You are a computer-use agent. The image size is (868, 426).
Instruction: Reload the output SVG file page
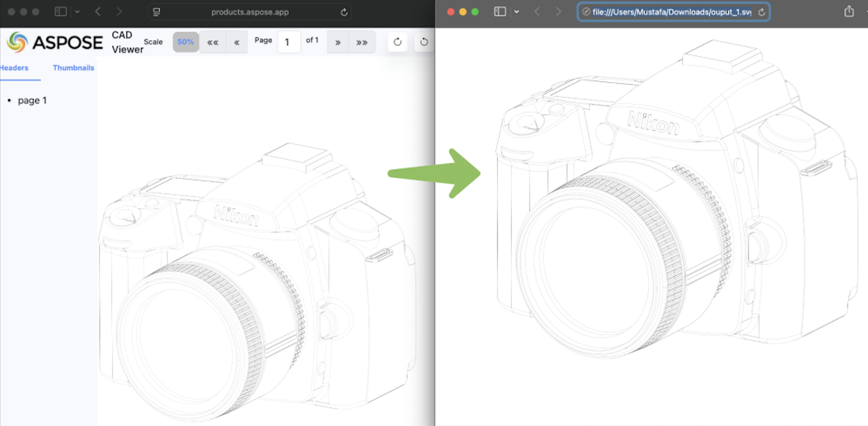tap(761, 12)
